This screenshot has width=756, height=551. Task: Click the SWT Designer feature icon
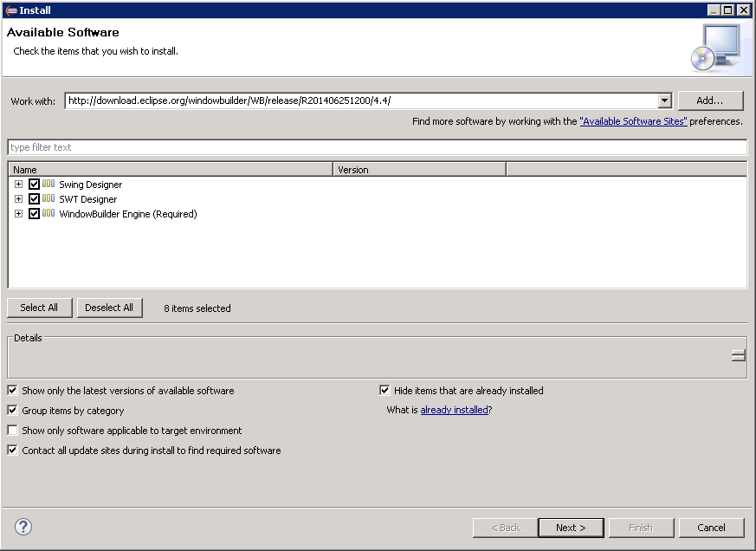tap(49, 198)
